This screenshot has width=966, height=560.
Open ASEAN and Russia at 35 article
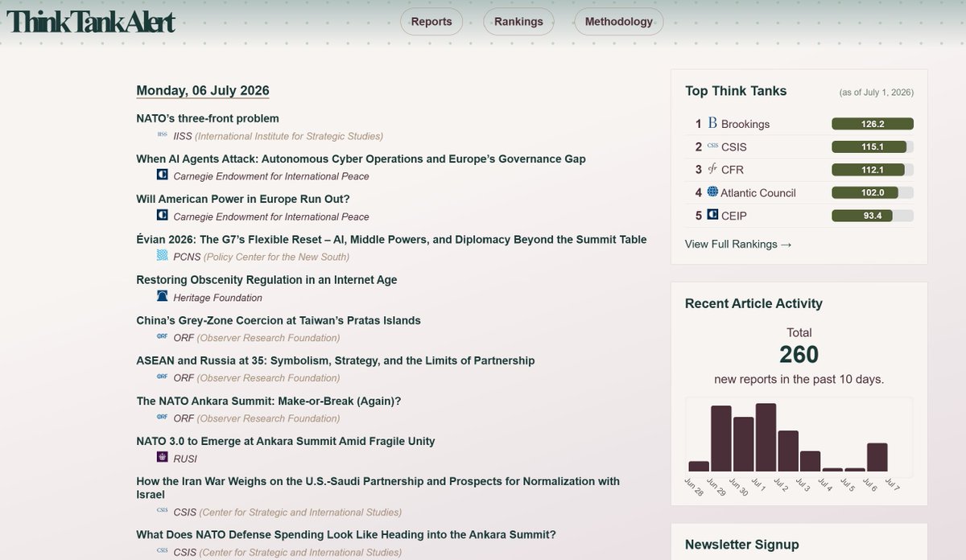click(x=336, y=360)
